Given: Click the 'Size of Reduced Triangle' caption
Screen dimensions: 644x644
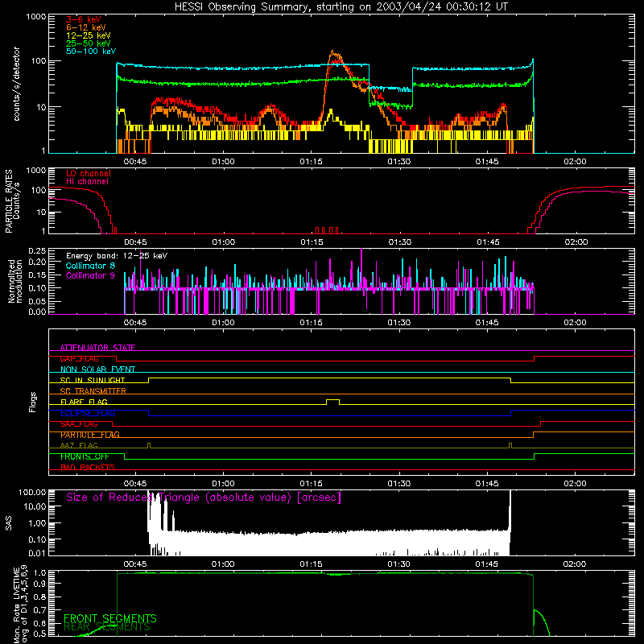Looking at the screenshot, I should click(x=204, y=497).
